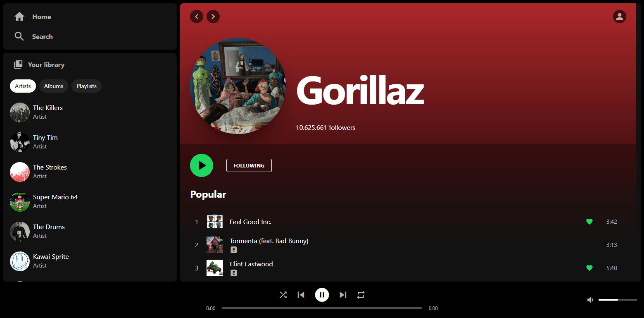Navigate forward with the right arrow

(213, 17)
